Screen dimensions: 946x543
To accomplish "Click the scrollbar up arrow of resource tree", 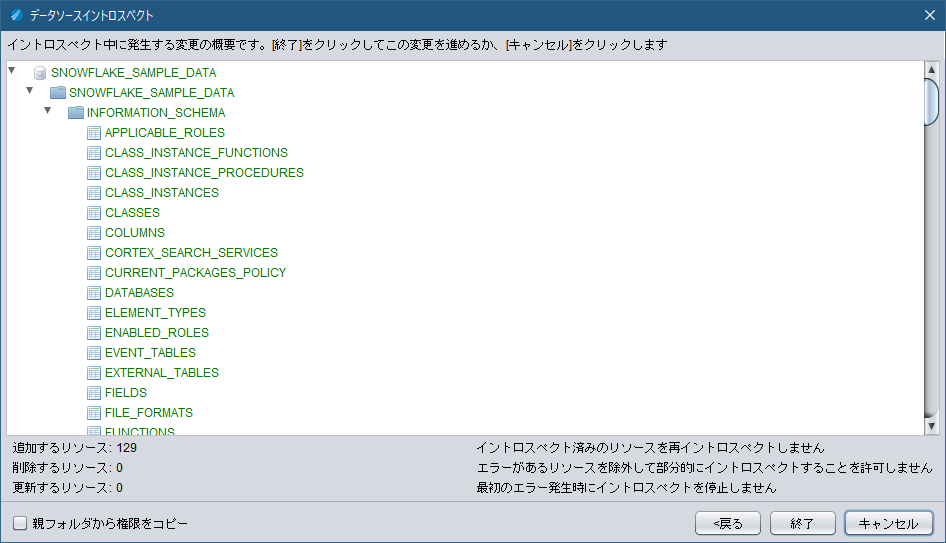I will pos(932,70).
